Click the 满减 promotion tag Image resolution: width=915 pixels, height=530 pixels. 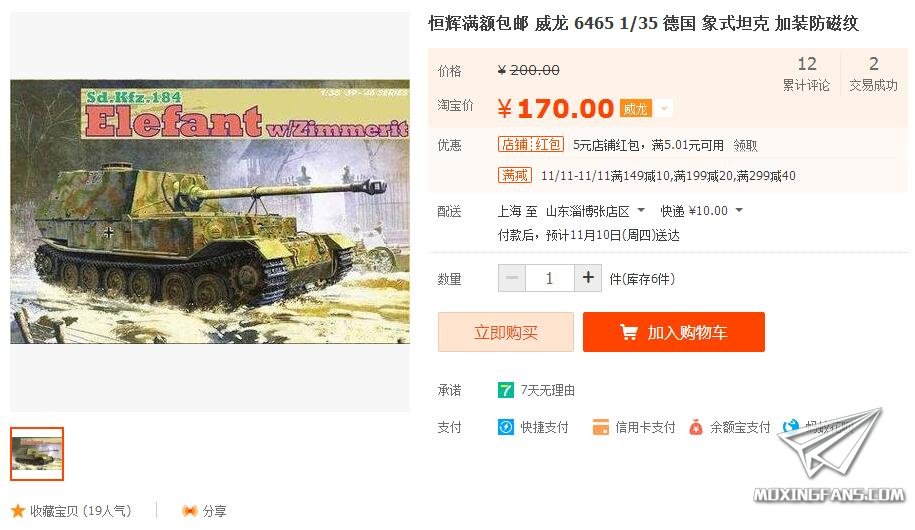tap(515, 175)
